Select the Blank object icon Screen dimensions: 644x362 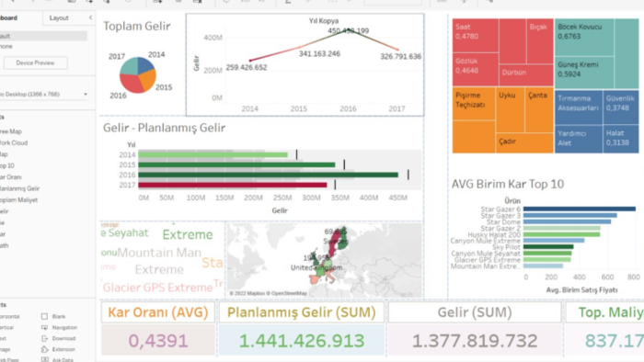point(44,316)
